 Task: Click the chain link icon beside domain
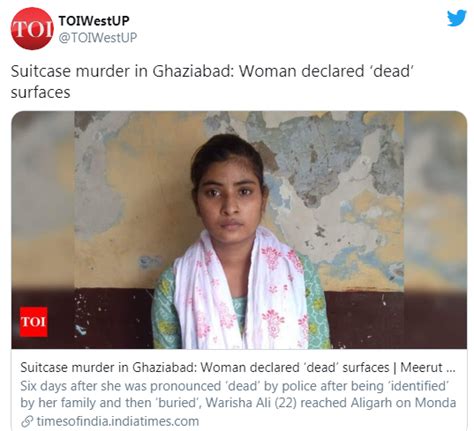click(27, 422)
